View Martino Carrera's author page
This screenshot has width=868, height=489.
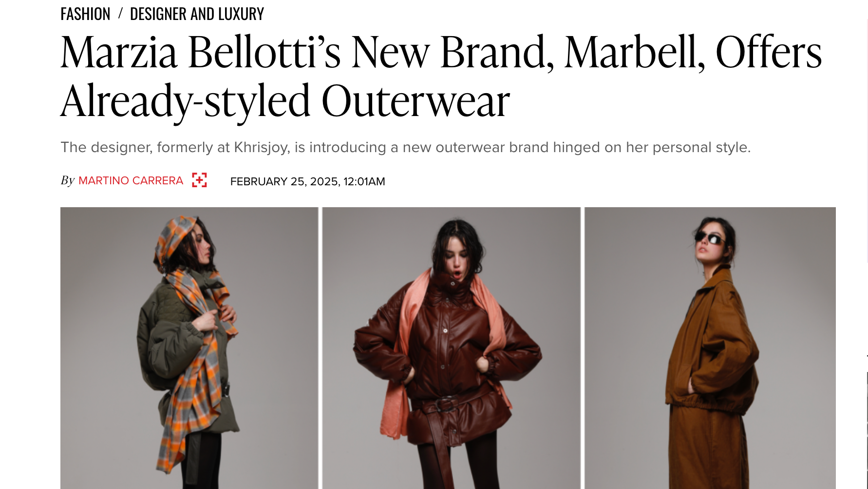point(131,180)
